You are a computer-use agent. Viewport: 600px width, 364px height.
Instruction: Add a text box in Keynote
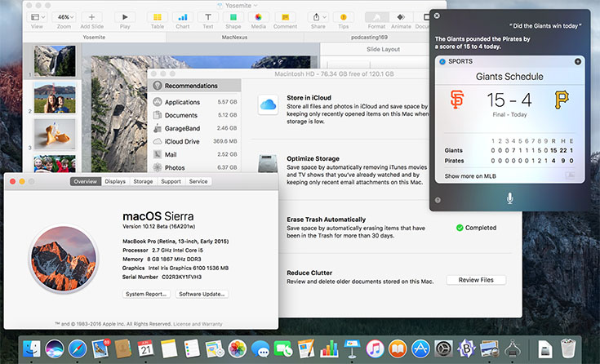[x=208, y=17]
